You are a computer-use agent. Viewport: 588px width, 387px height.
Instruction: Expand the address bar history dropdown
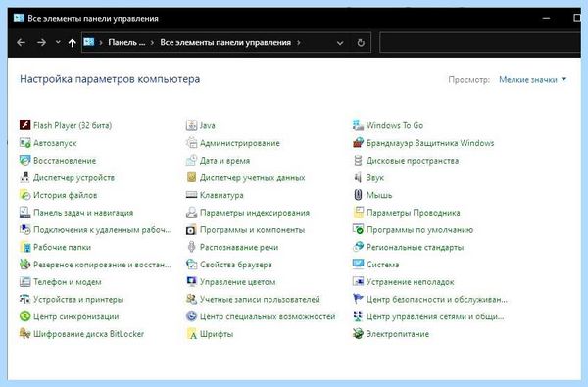[340, 43]
